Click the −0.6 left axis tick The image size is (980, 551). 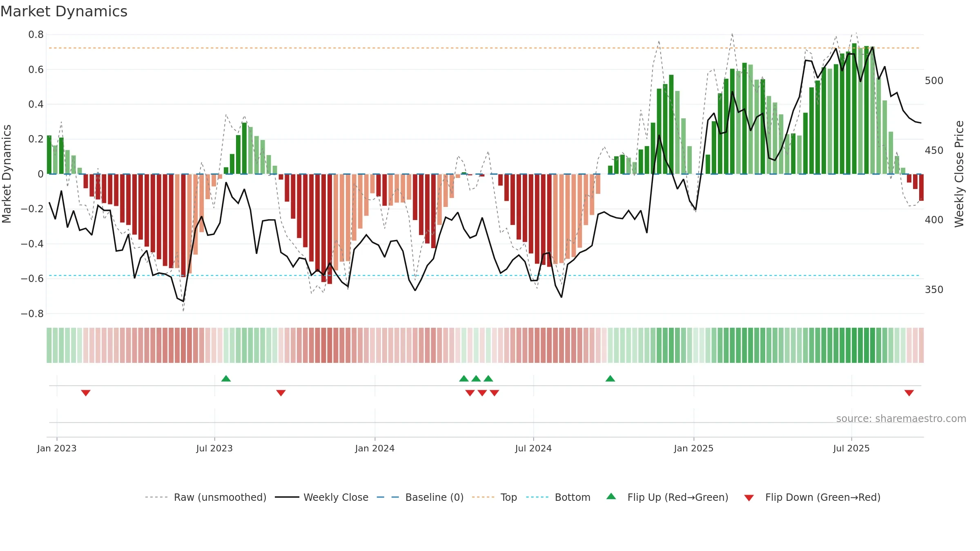point(32,279)
